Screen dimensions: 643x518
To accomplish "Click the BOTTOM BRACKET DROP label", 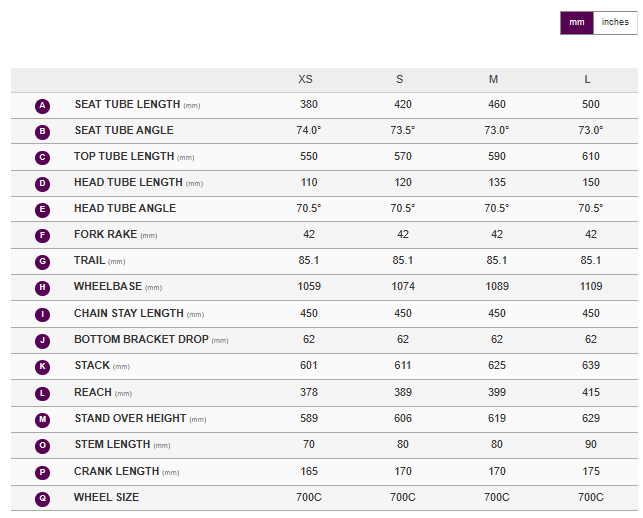I will 141,340.
